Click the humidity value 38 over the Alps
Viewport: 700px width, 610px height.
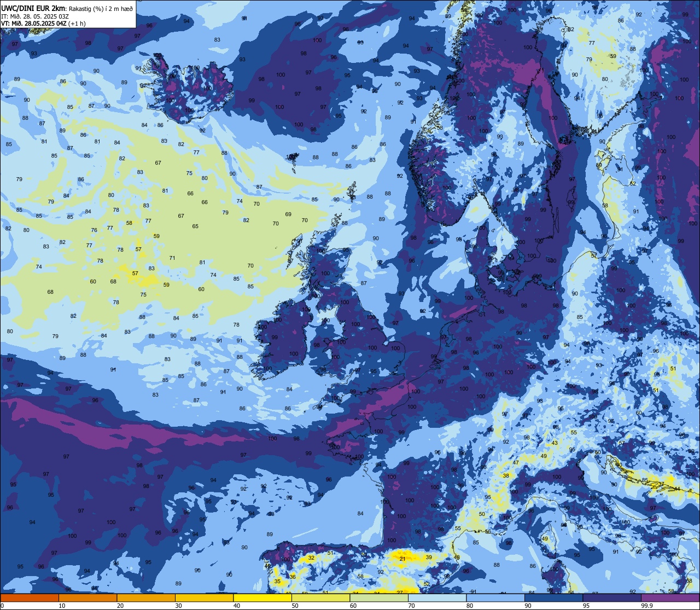click(506, 475)
